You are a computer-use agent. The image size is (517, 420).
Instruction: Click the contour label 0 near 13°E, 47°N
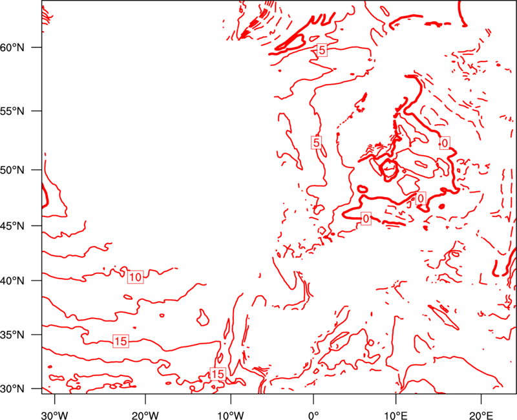(421, 198)
